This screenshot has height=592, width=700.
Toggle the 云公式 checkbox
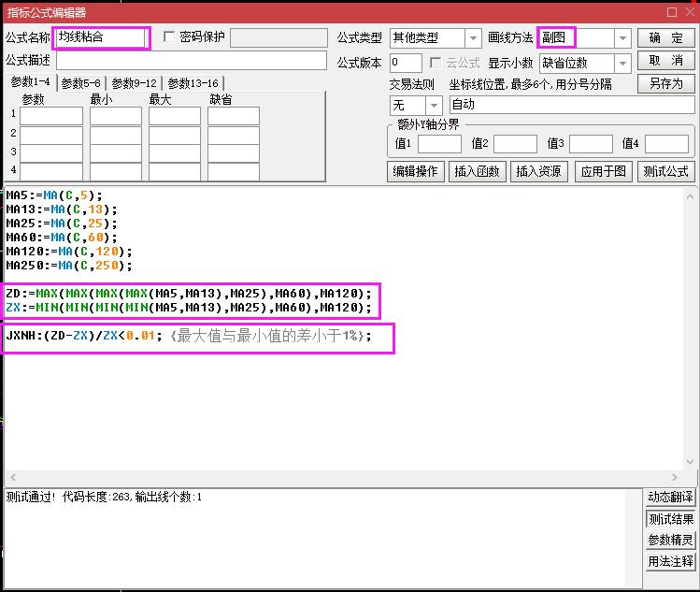[x=436, y=63]
